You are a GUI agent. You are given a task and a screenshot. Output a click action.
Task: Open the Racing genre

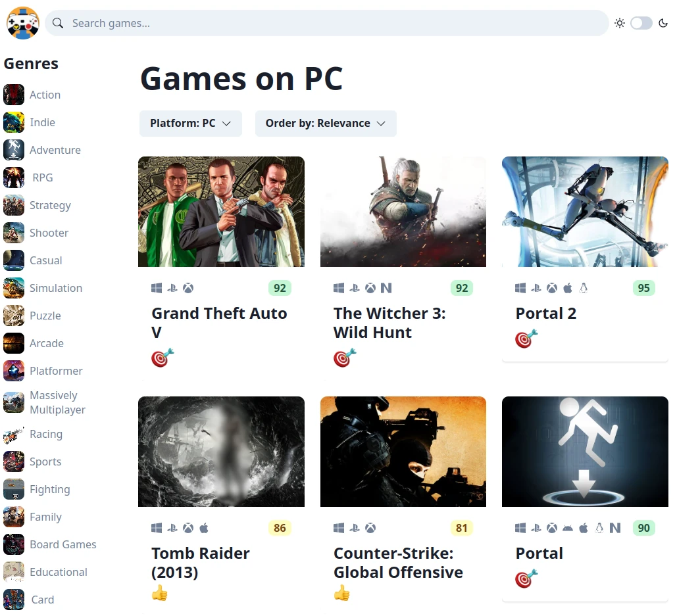coord(46,434)
